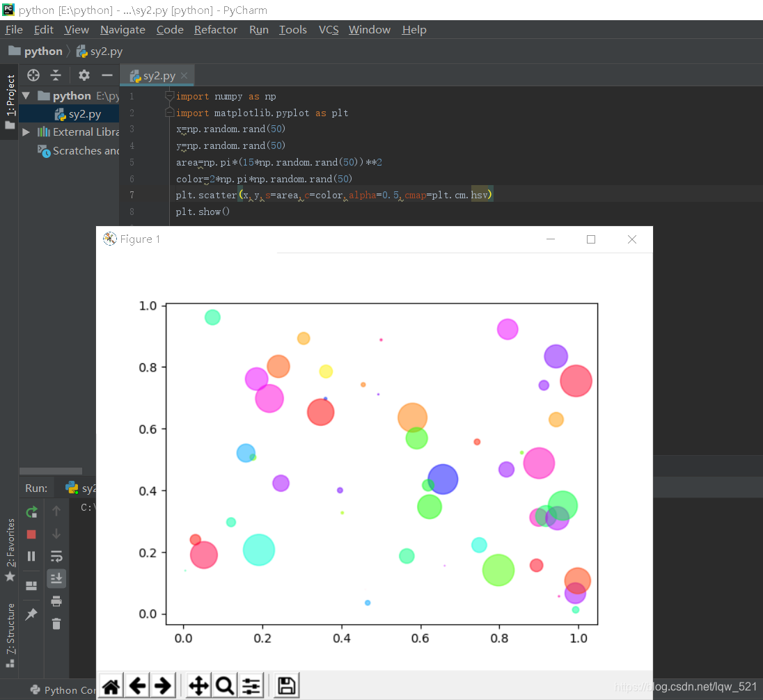Close the sy2.py editor tab

point(184,75)
